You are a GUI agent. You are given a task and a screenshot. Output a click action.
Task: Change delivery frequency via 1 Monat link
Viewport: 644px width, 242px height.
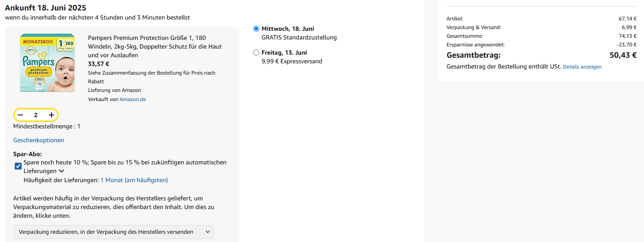[134, 180]
